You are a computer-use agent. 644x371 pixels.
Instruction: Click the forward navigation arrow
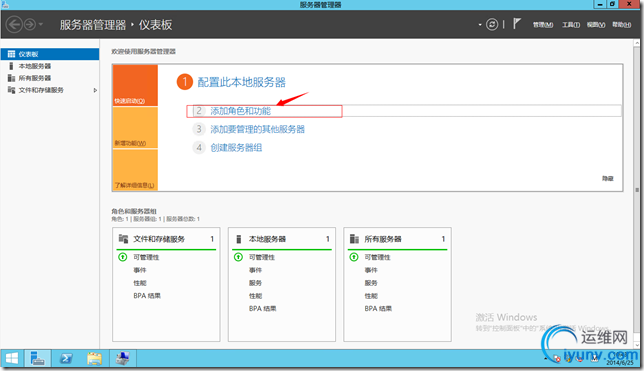(30, 25)
